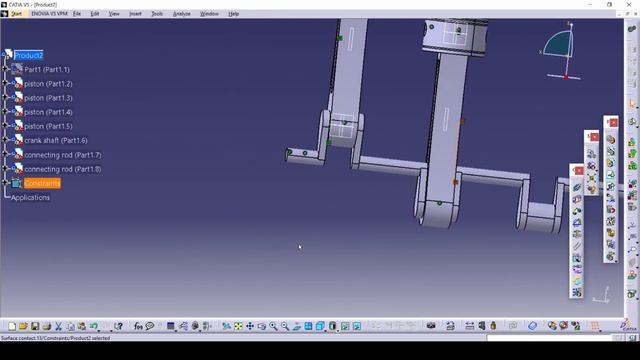This screenshot has width=640, height=360.
Task: Select connecting rod (Part1.8) in tree
Action: 62,169
